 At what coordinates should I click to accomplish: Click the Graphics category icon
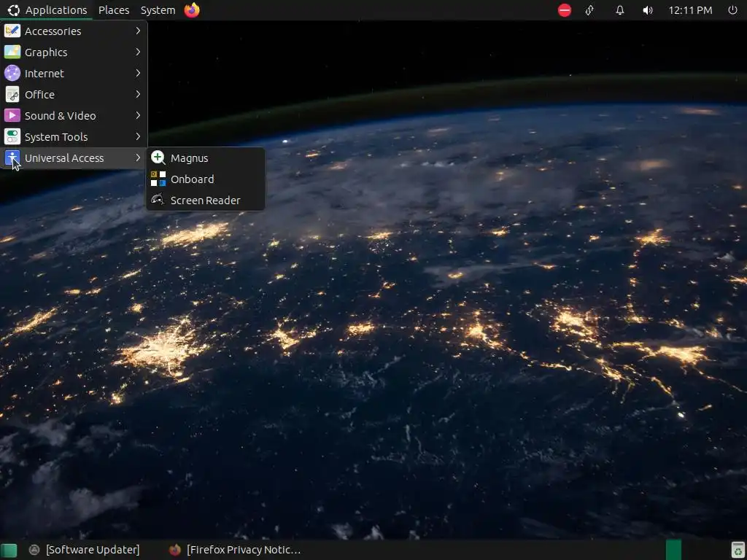coord(12,52)
